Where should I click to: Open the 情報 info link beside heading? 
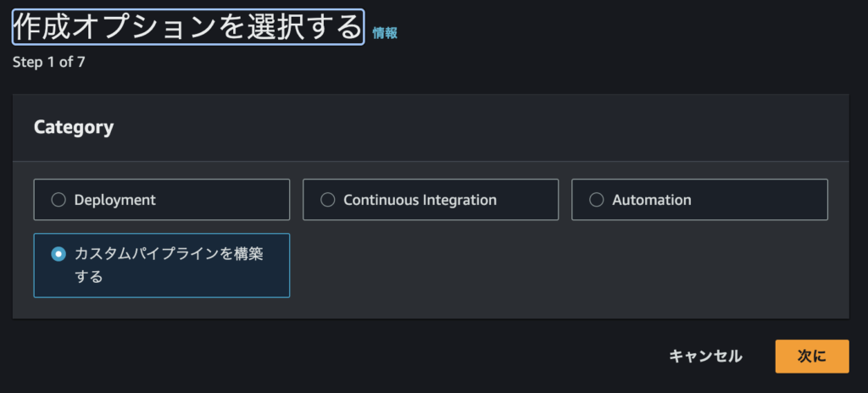click(x=385, y=33)
